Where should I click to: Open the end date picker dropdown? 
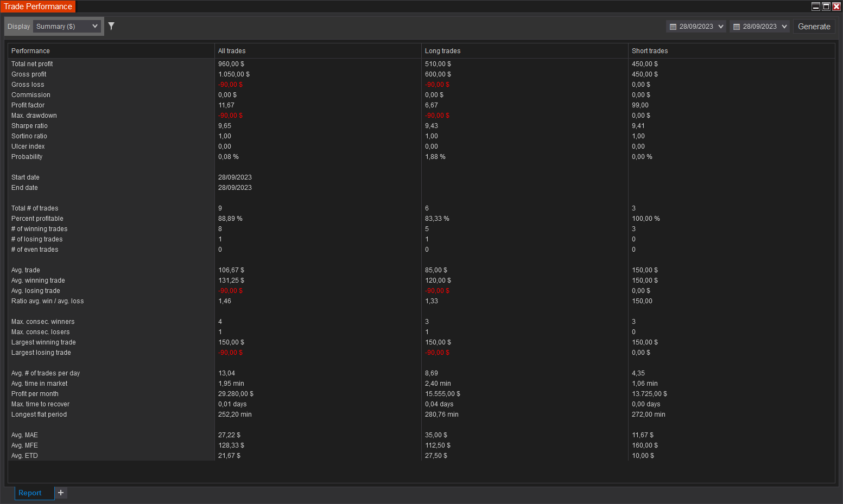[784, 27]
